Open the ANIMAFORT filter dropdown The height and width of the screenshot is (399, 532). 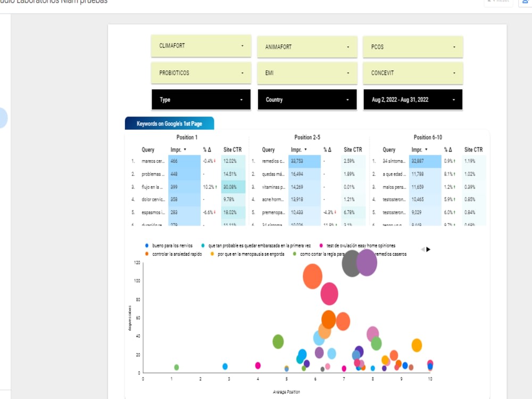(x=307, y=47)
